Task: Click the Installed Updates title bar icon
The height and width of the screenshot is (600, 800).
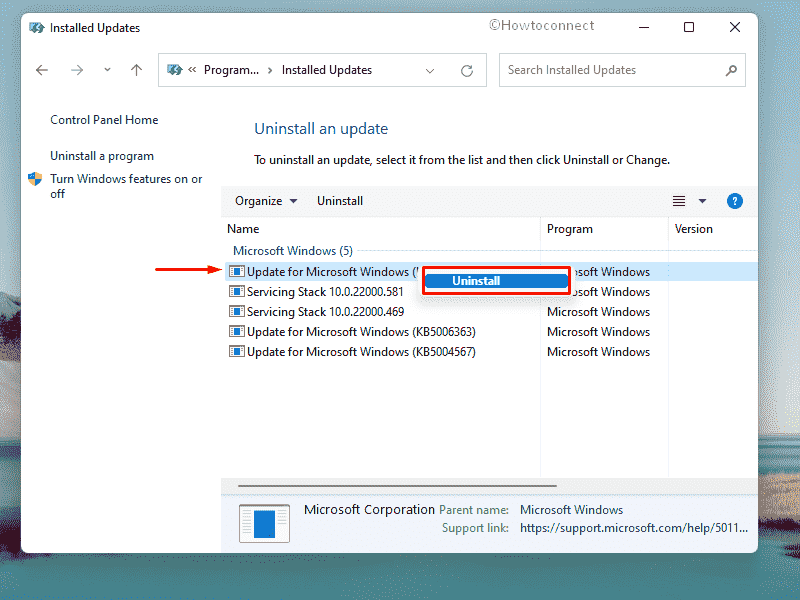Action: click(37, 28)
